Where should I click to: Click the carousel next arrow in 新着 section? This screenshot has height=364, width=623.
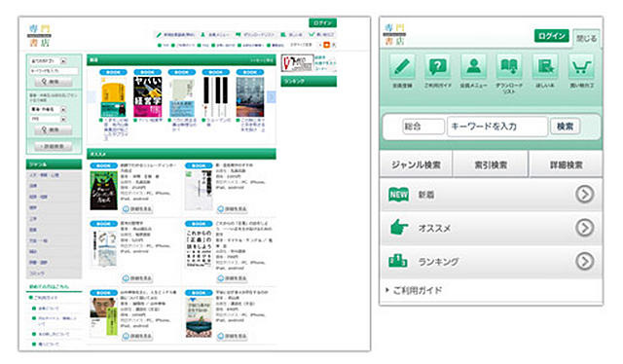(x=272, y=96)
